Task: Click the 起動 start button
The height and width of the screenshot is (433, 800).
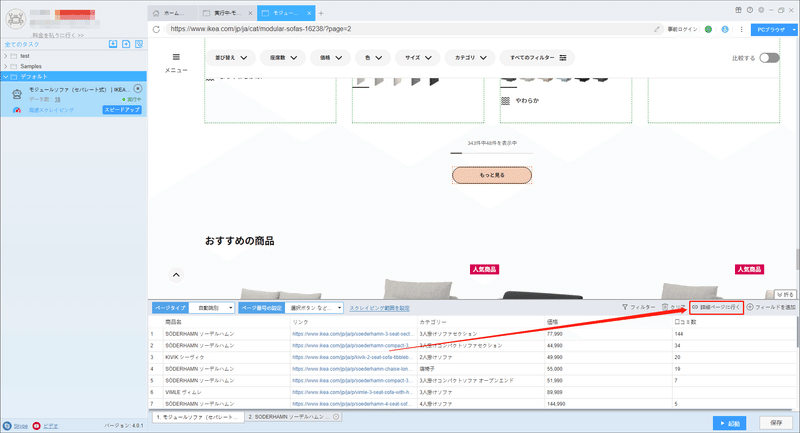Action: tap(730, 423)
